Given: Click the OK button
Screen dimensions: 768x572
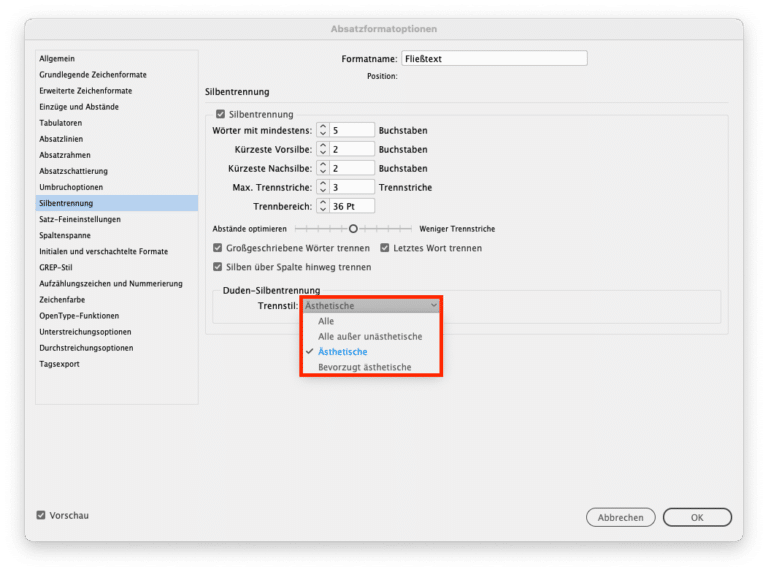Looking at the screenshot, I should point(697,517).
